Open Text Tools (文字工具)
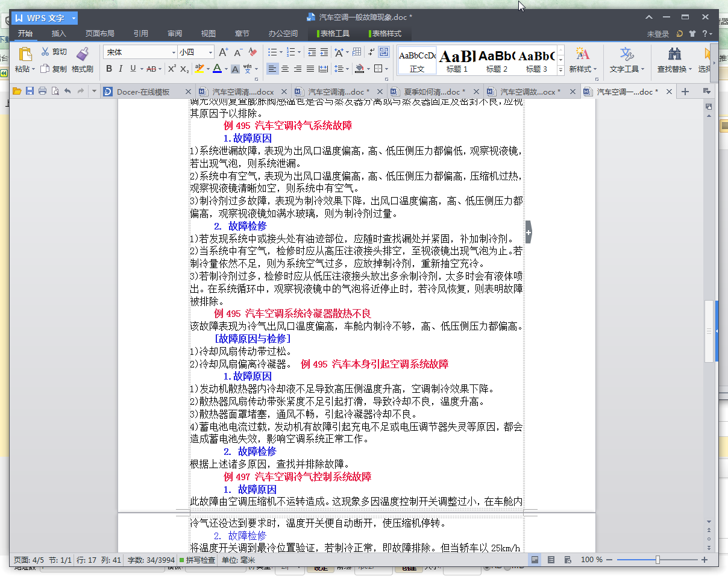Image resolution: width=728 pixels, height=576 pixels. point(627,60)
